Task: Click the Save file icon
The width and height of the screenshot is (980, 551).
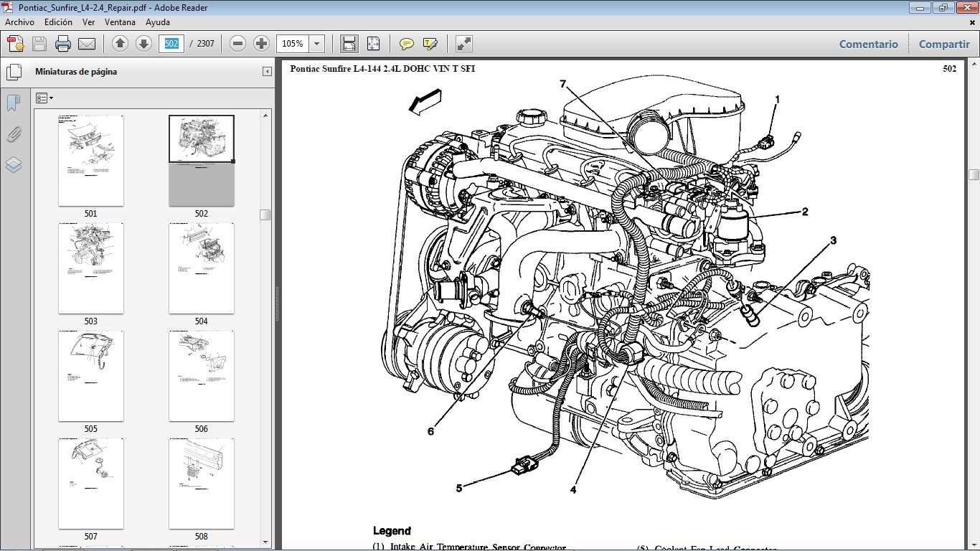Action: pyautogui.click(x=39, y=44)
